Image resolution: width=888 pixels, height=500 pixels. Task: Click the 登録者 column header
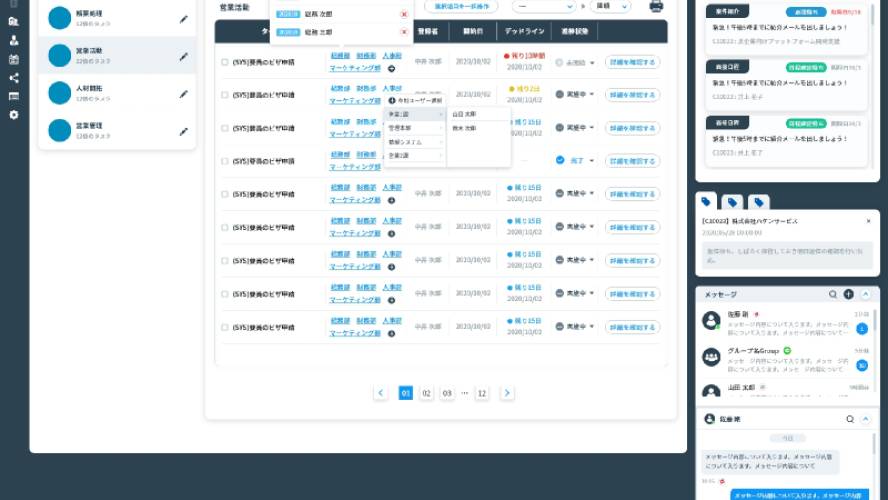(428, 32)
